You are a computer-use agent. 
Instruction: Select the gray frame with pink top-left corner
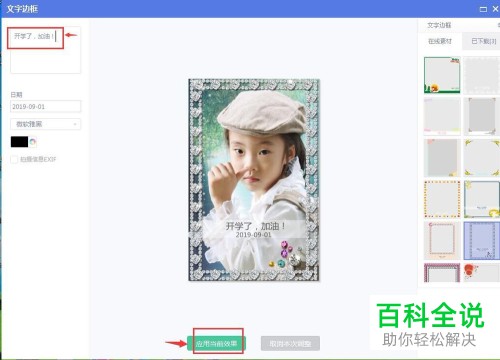point(442,158)
